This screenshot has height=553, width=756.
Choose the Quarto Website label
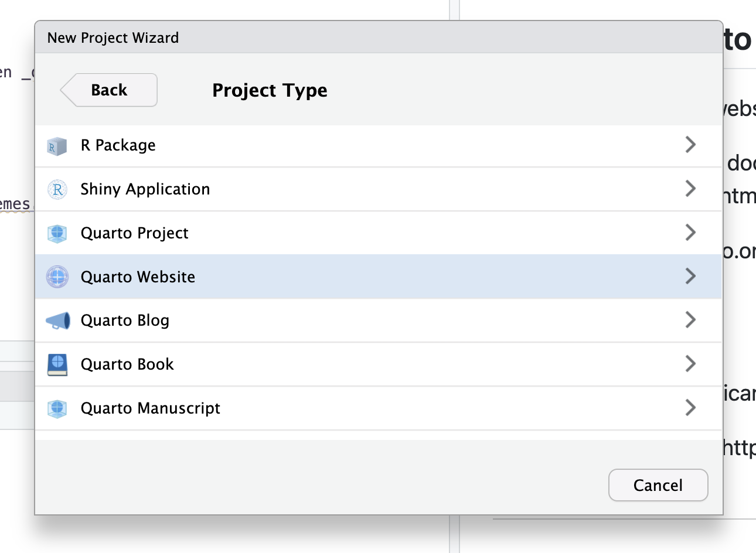click(x=138, y=276)
